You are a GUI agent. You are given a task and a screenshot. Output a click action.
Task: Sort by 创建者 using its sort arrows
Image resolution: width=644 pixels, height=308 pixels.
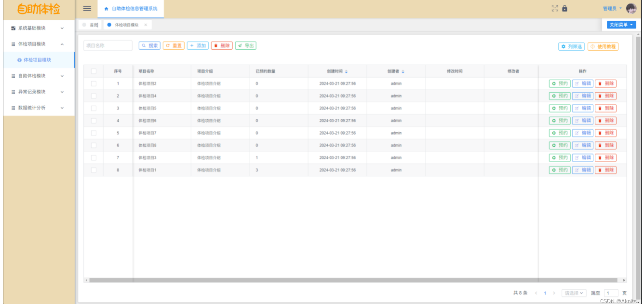(x=403, y=71)
